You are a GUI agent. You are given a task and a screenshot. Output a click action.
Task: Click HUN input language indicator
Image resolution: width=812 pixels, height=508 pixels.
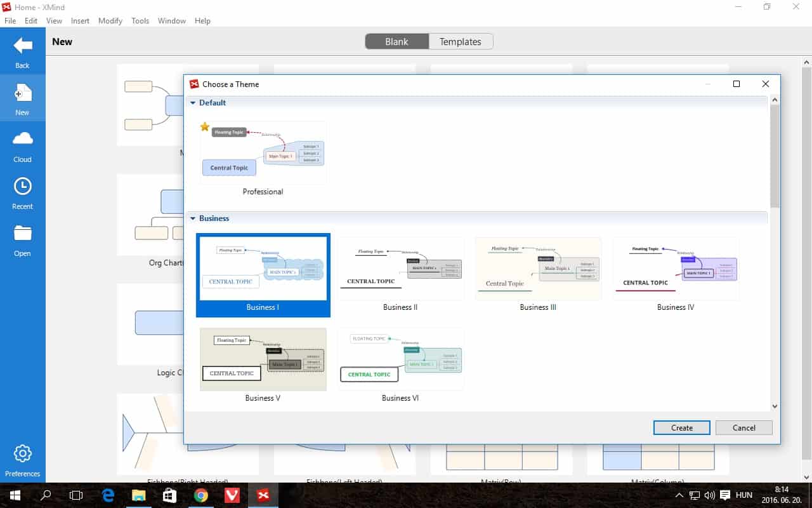pyautogui.click(x=743, y=495)
